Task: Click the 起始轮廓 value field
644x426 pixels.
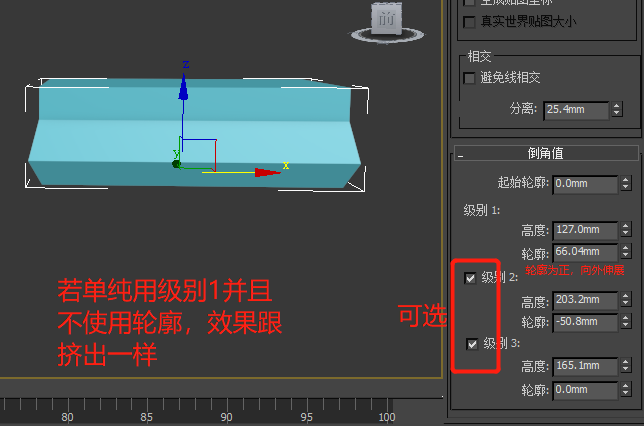Action: (x=585, y=184)
